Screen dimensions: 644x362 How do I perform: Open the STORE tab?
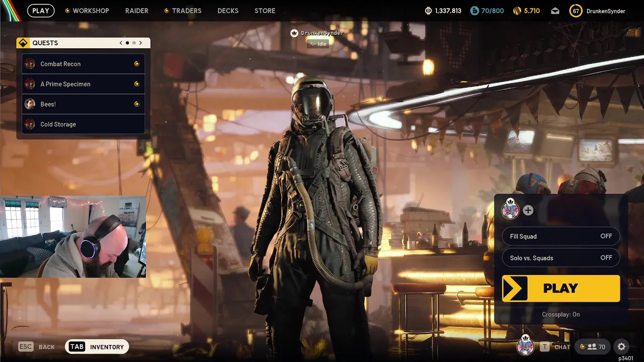(x=265, y=11)
